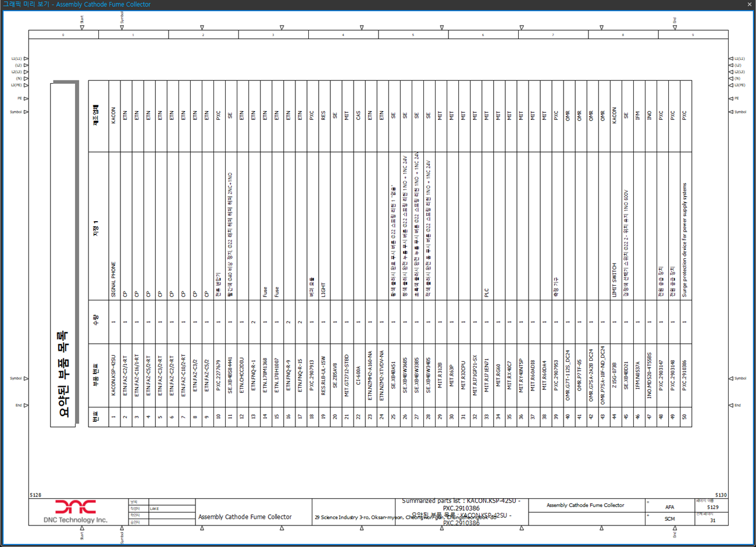Image resolution: width=756 pixels, height=547 pixels.
Task: Click the DNC Technology Inc. logo
Action: (x=76, y=512)
